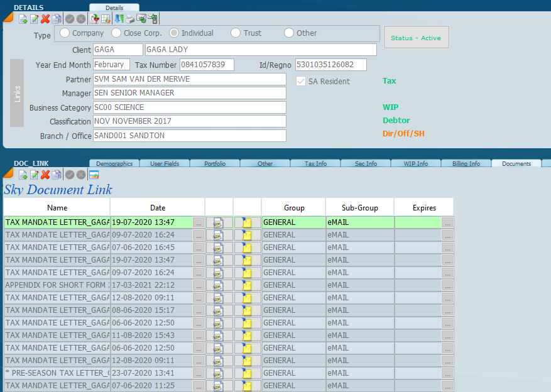Open date picker ellipsis for 19-07-2020 13:47 first row
The height and width of the screenshot is (392, 551).
point(198,222)
